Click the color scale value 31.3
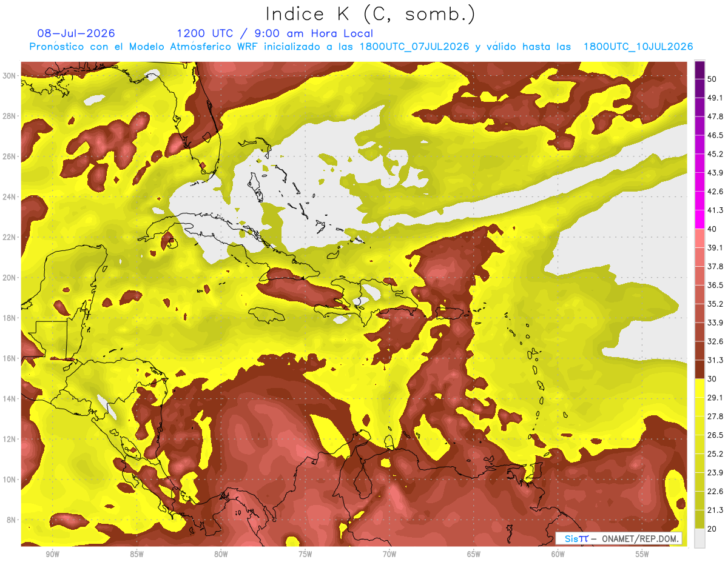The width and height of the screenshot is (728, 562). [x=715, y=360]
